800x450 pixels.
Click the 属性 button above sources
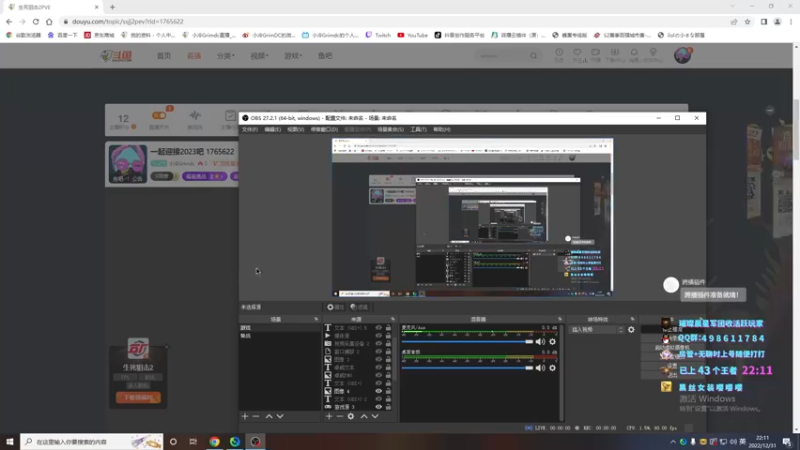click(x=336, y=307)
